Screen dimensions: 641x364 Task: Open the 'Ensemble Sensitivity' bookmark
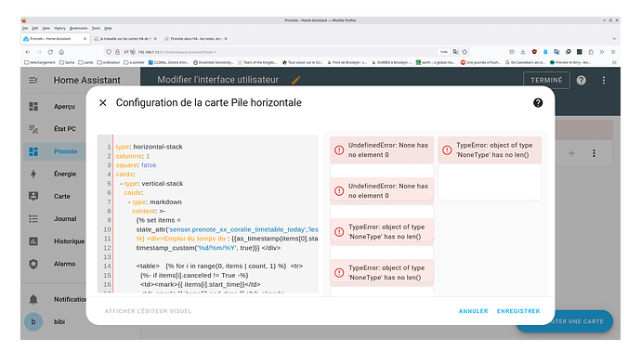(214, 62)
